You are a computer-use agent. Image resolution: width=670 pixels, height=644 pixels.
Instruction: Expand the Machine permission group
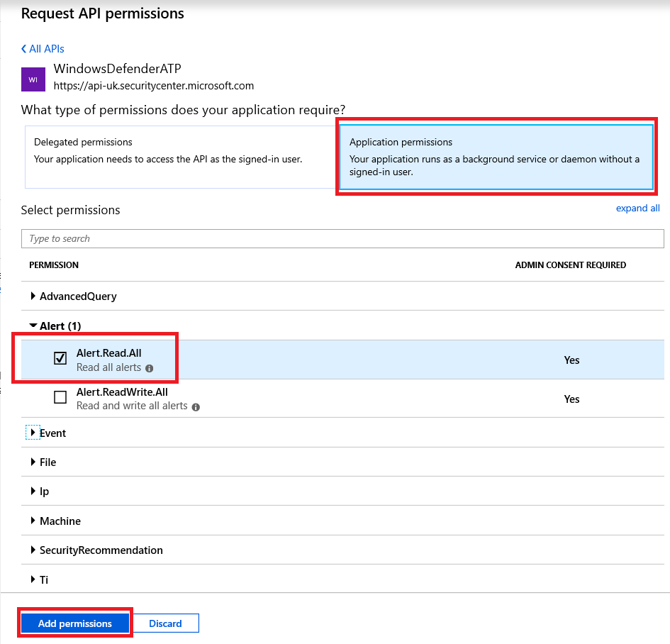tap(33, 521)
